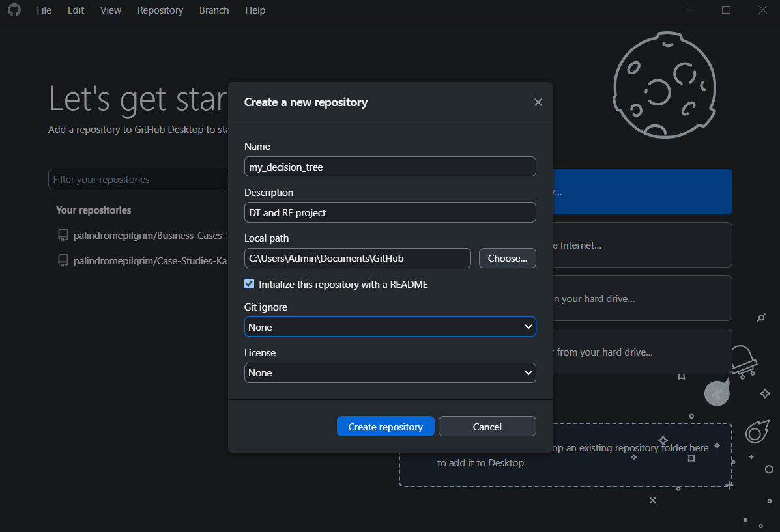
Task: Click the repo icon beside palindromepilgrim/Case-Studies
Action: pos(63,260)
